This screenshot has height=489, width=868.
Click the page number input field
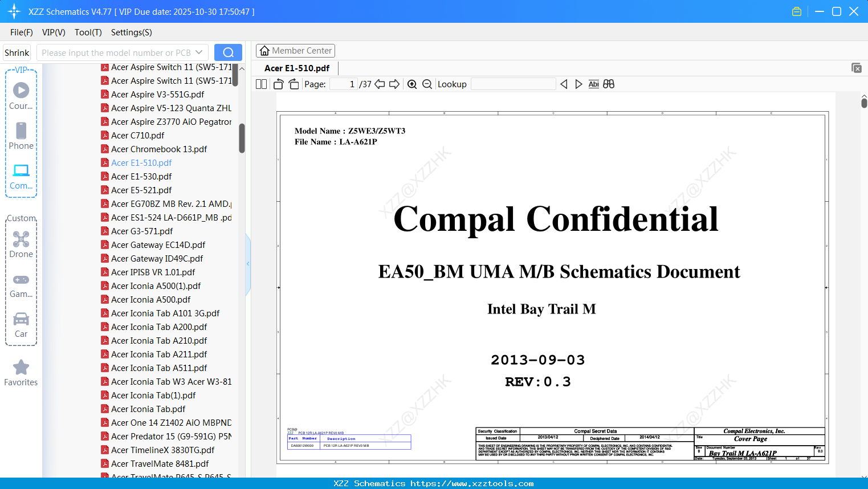[344, 84]
